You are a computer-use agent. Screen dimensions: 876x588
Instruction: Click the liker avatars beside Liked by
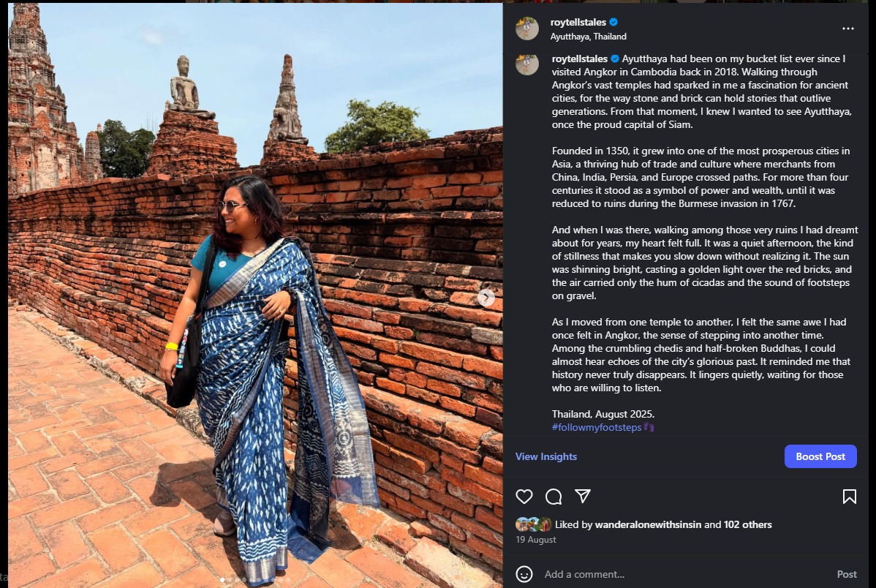tap(534, 524)
